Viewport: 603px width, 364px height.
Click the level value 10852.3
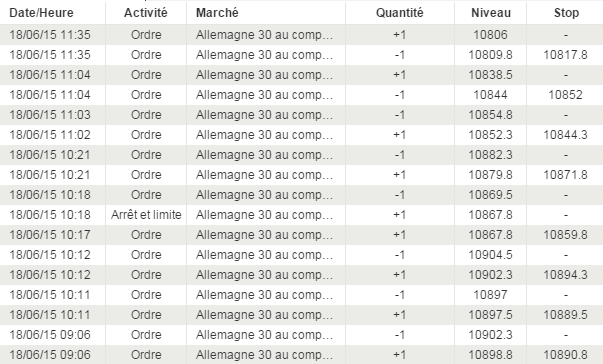tap(490, 135)
